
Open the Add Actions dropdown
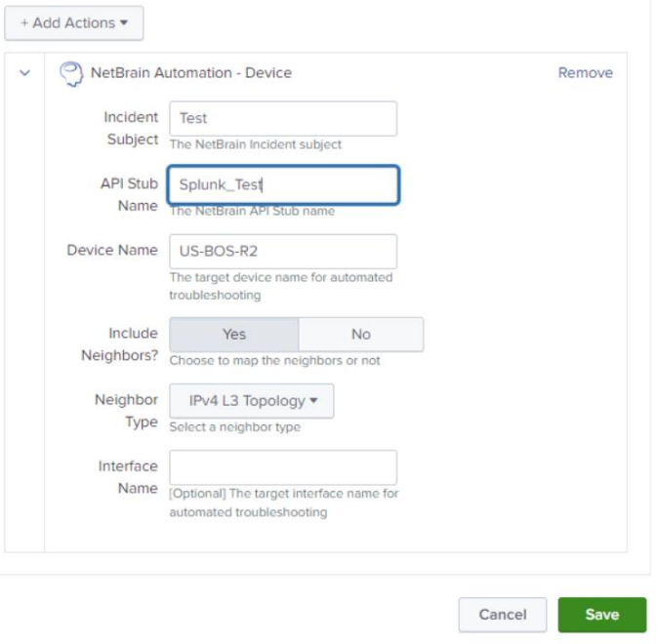tap(74, 22)
